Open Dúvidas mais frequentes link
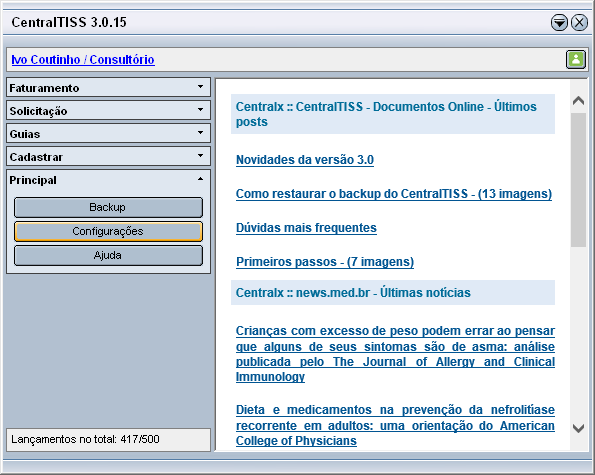 [306, 228]
